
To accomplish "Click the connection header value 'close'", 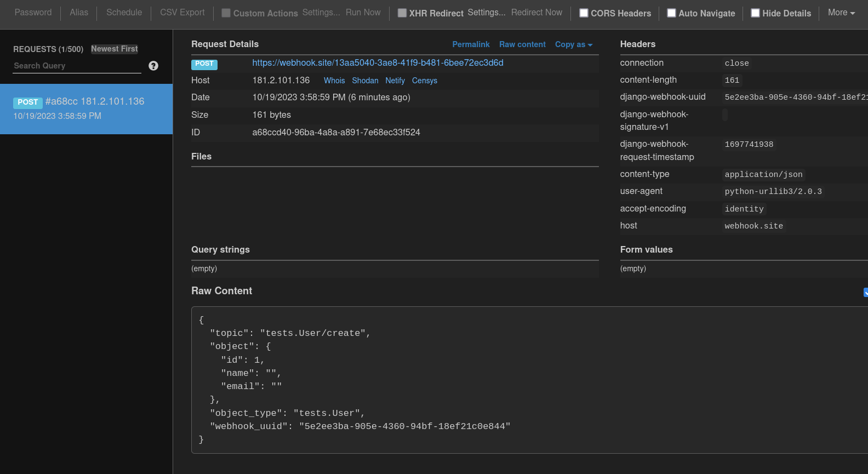I will tap(736, 64).
